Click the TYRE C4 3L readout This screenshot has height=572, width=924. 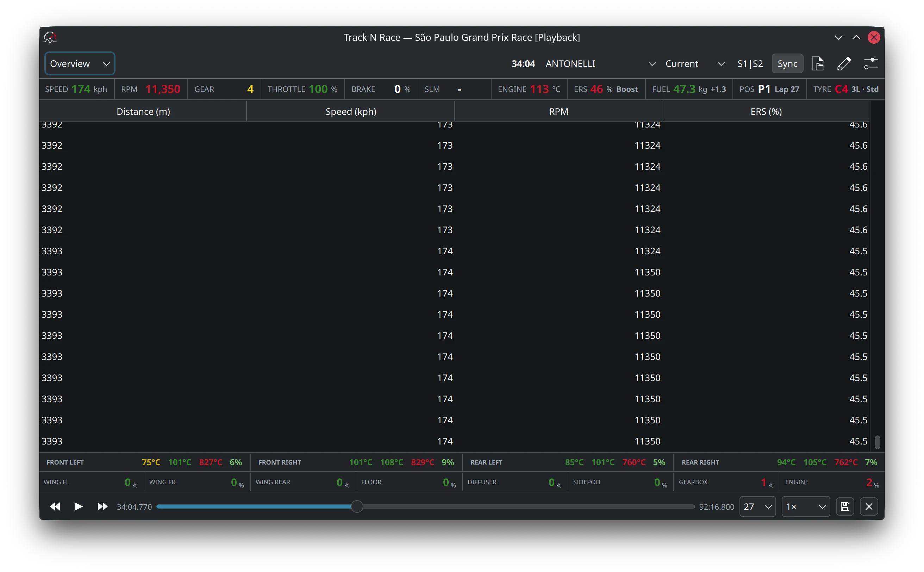(x=845, y=89)
